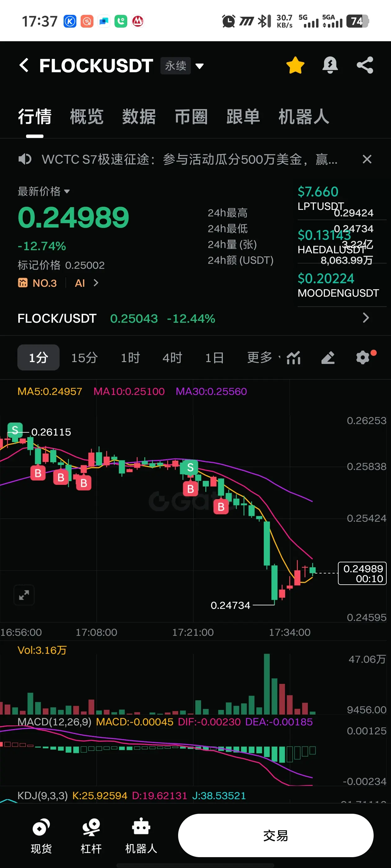Open the NO.3 ranking badge

pos(38,283)
